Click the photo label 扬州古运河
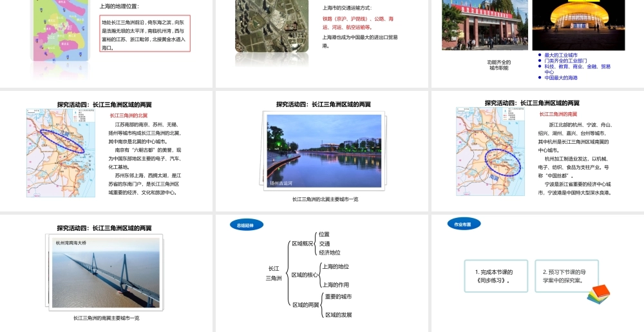 281,183
